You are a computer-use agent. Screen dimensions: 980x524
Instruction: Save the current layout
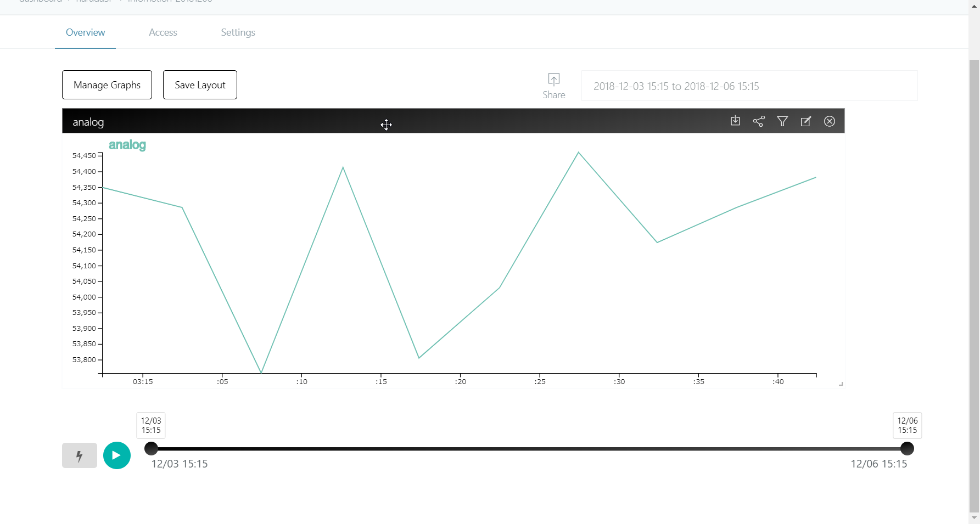(x=199, y=84)
